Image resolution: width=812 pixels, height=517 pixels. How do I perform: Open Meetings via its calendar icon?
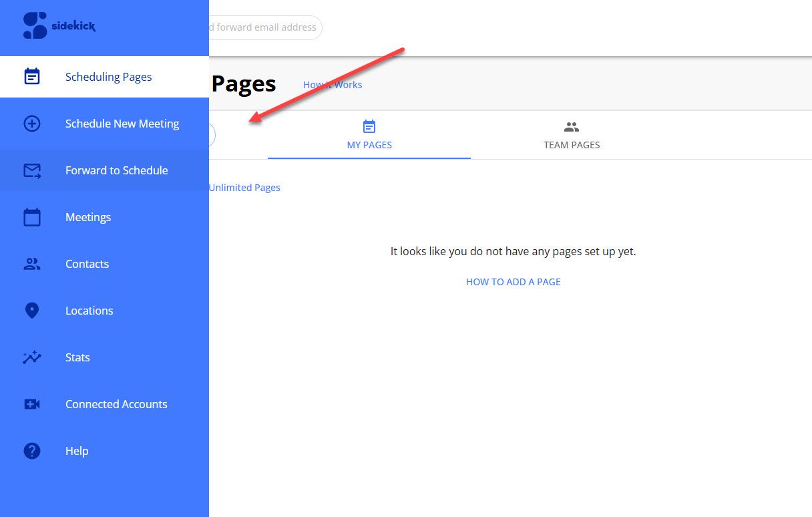31,217
